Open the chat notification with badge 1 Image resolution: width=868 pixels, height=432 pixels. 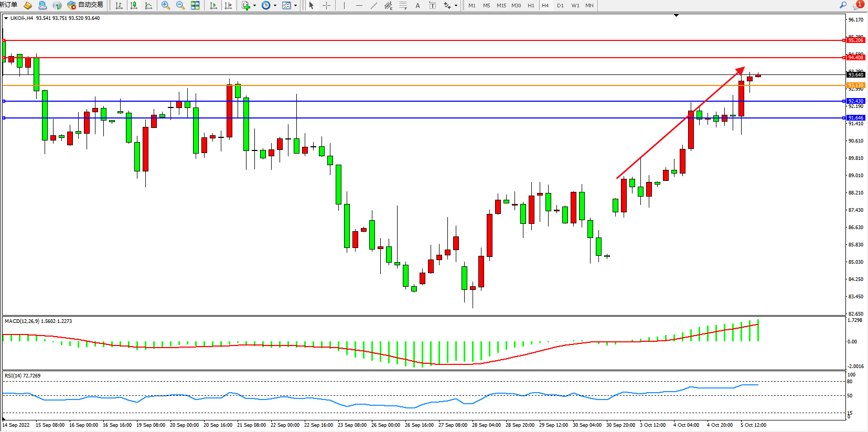(858, 5)
